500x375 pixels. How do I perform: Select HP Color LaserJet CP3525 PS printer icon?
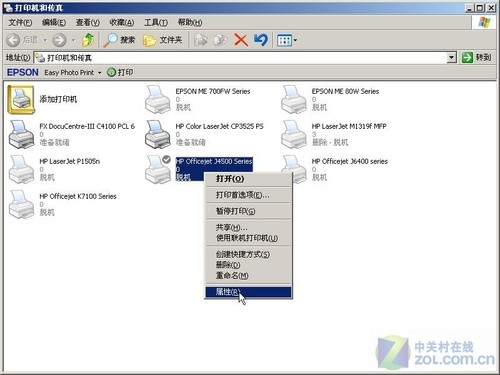pyautogui.click(x=158, y=134)
